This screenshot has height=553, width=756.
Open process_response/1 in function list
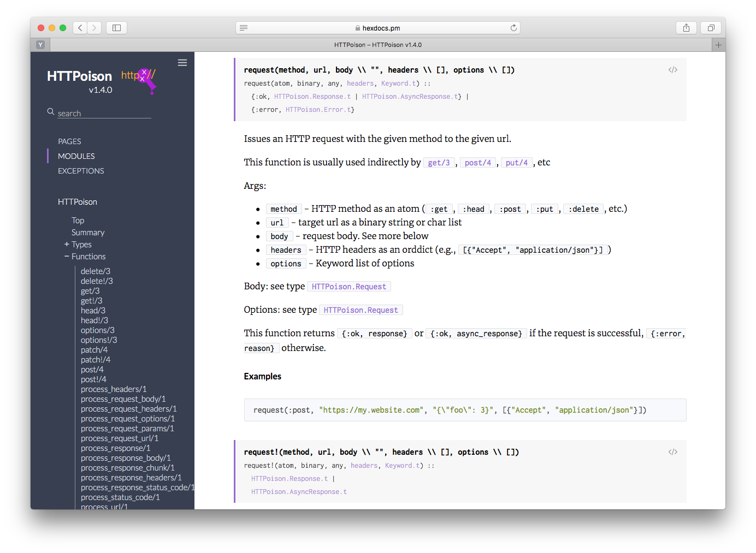click(116, 448)
